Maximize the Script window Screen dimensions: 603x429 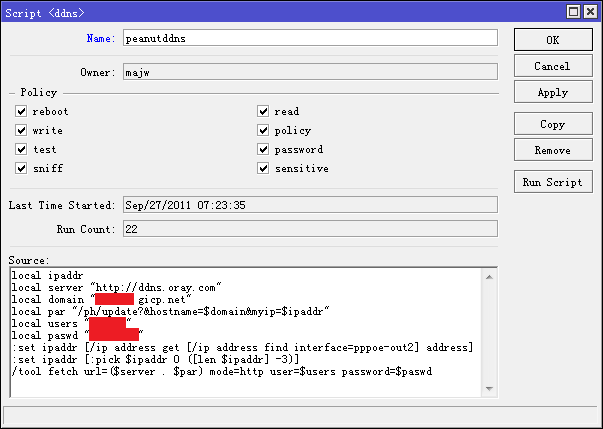[x=573, y=10]
